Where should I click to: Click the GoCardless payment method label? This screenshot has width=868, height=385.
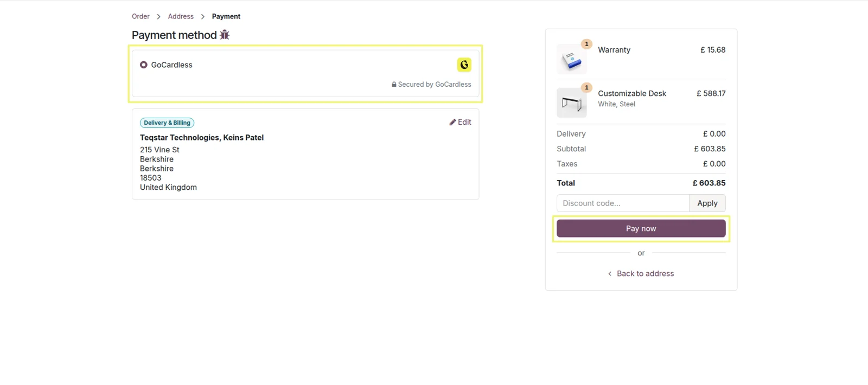[171, 65]
